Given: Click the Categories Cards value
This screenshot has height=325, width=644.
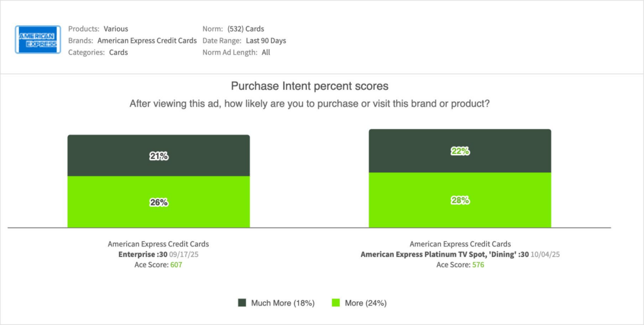Looking at the screenshot, I should point(118,53).
